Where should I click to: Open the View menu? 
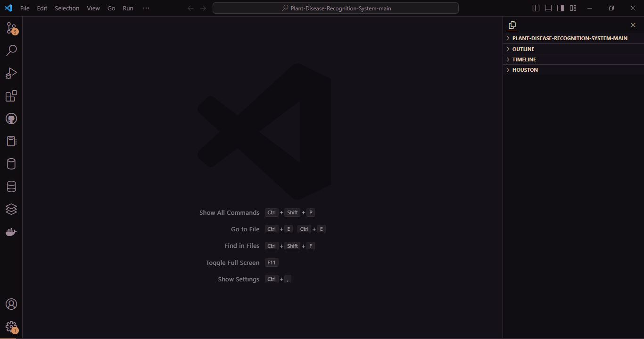click(x=93, y=8)
